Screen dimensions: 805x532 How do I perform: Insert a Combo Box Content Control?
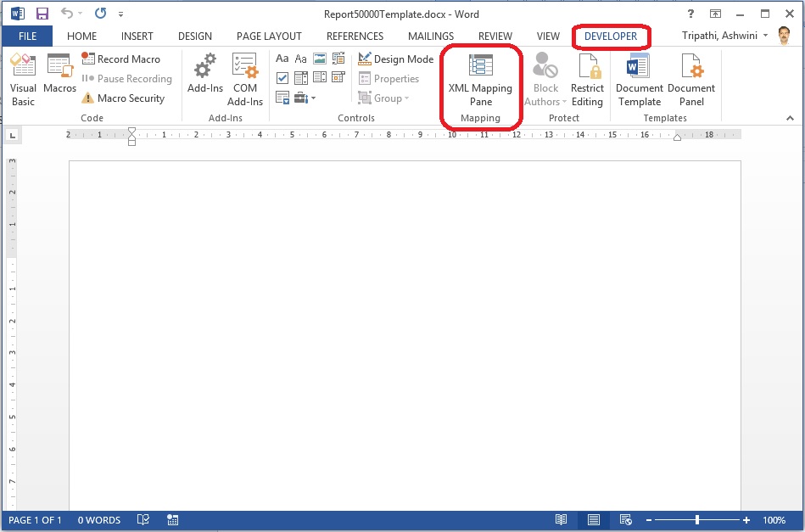click(x=300, y=77)
